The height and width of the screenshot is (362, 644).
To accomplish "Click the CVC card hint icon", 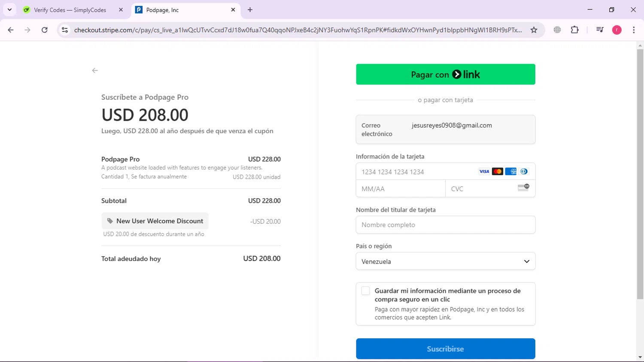I will tap(523, 187).
